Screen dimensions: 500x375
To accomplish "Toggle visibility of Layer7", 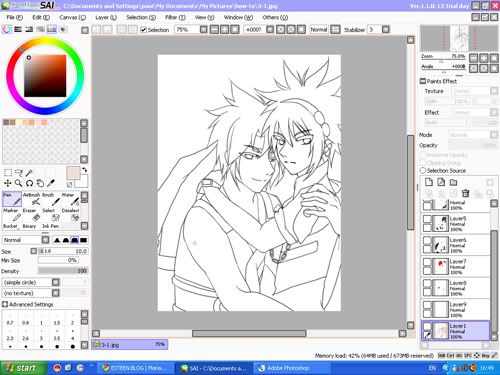I will click(427, 262).
